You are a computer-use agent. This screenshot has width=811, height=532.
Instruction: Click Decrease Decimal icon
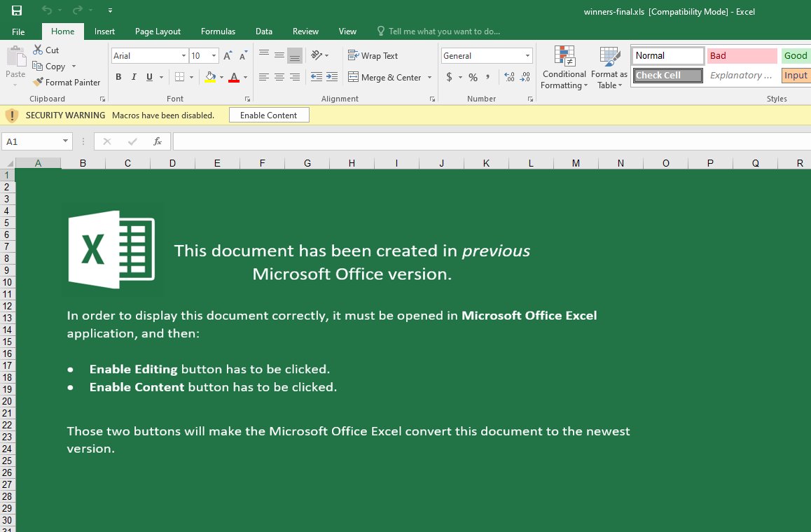coord(525,77)
